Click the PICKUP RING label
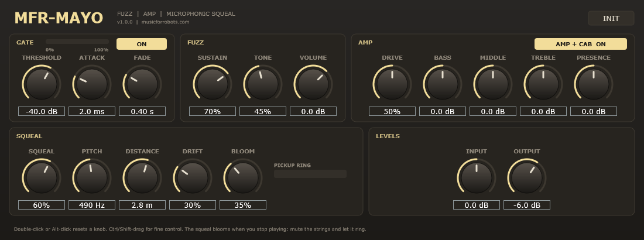 pos(292,165)
